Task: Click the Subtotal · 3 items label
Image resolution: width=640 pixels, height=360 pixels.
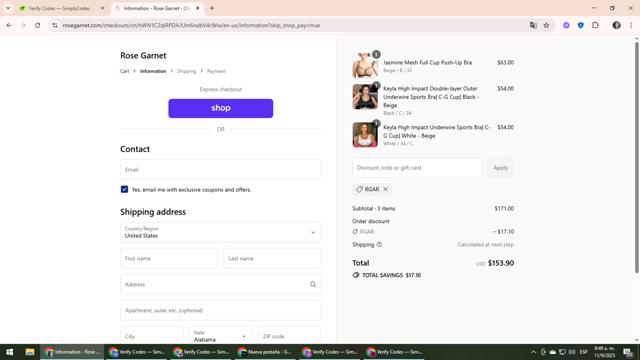Action: (x=373, y=209)
